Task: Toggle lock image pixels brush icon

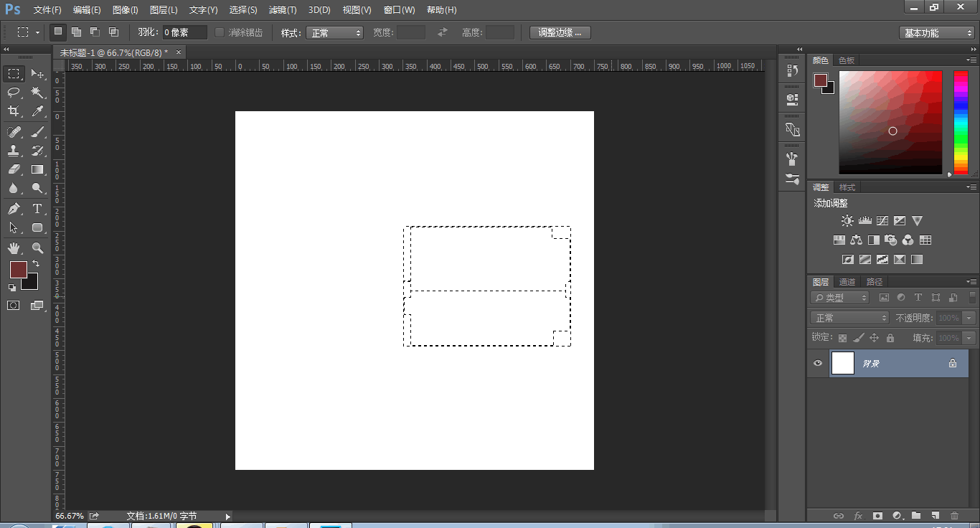Action: (858, 338)
